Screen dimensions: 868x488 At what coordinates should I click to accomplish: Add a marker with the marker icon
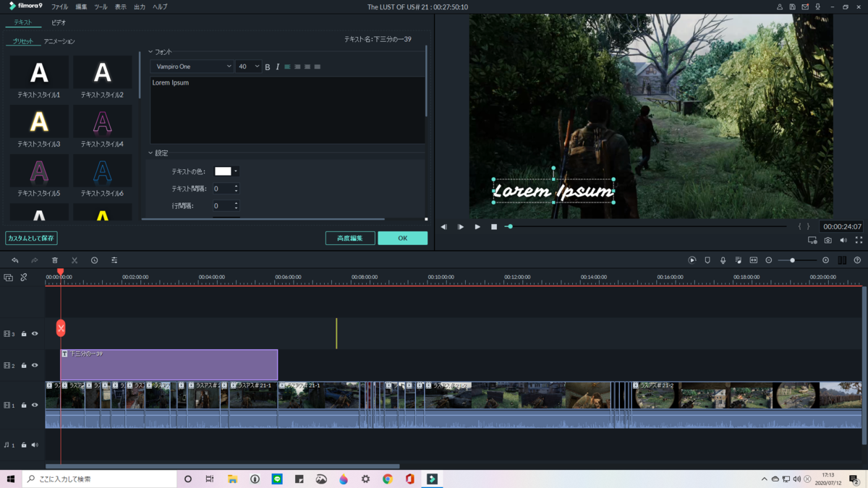[707, 260]
